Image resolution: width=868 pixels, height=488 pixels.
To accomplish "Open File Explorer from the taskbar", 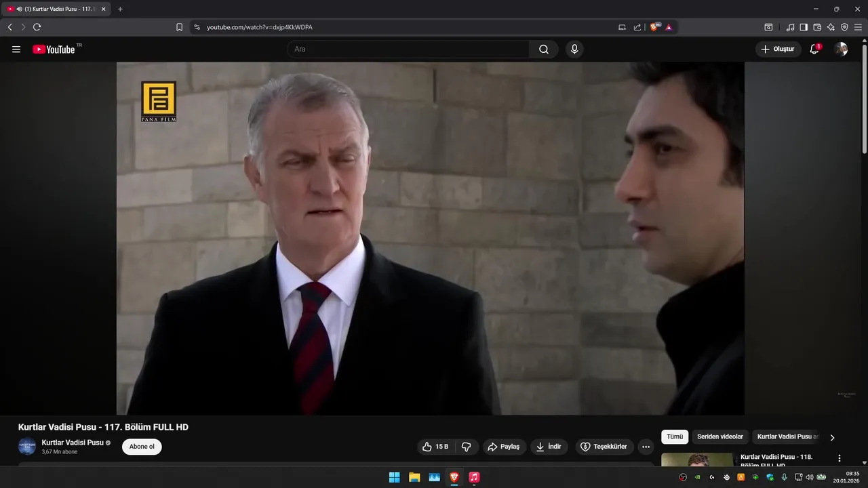I will (414, 477).
